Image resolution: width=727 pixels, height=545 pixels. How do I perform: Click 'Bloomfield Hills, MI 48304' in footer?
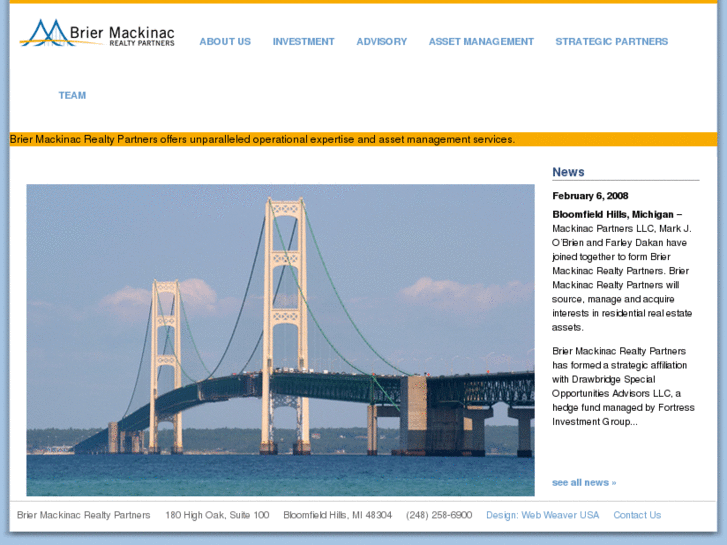[x=338, y=515]
